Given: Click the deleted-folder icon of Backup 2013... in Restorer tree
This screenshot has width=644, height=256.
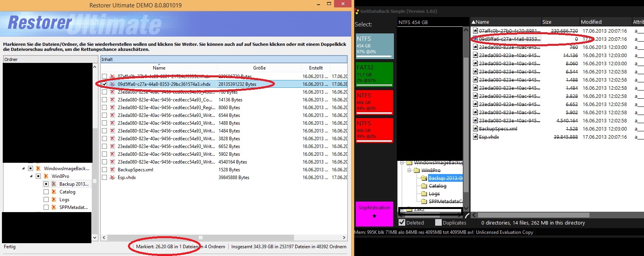Looking at the screenshot, I should (54, 184).
